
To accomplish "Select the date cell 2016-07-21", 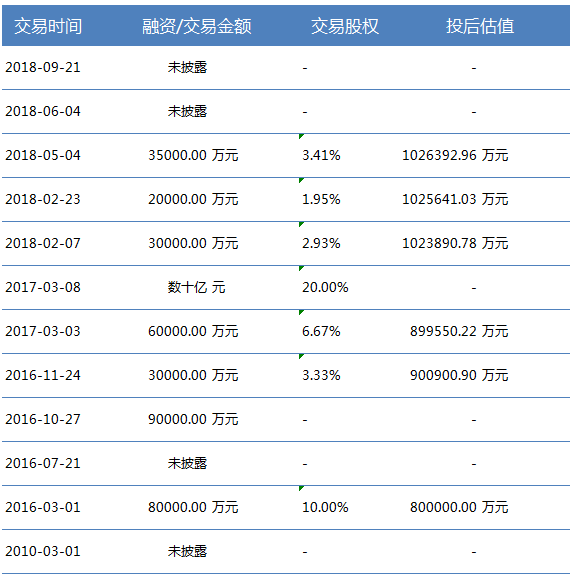I will pyautogui.click(x=43, y=463).
